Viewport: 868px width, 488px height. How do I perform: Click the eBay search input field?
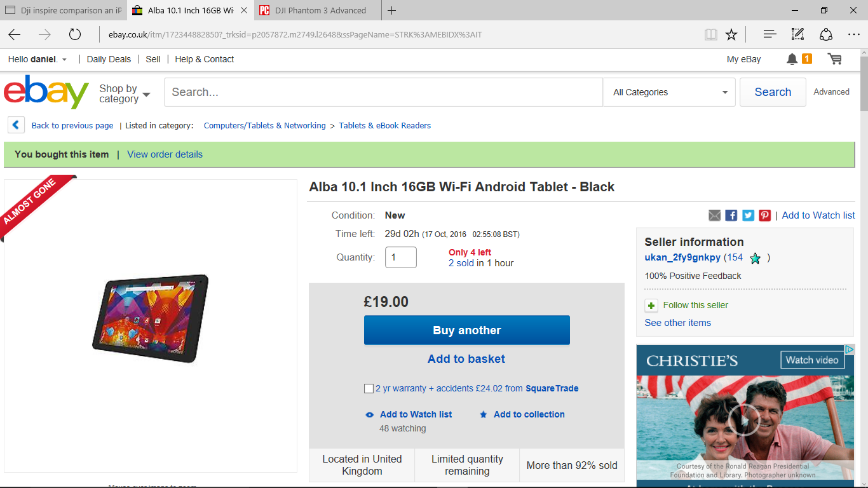383,92
